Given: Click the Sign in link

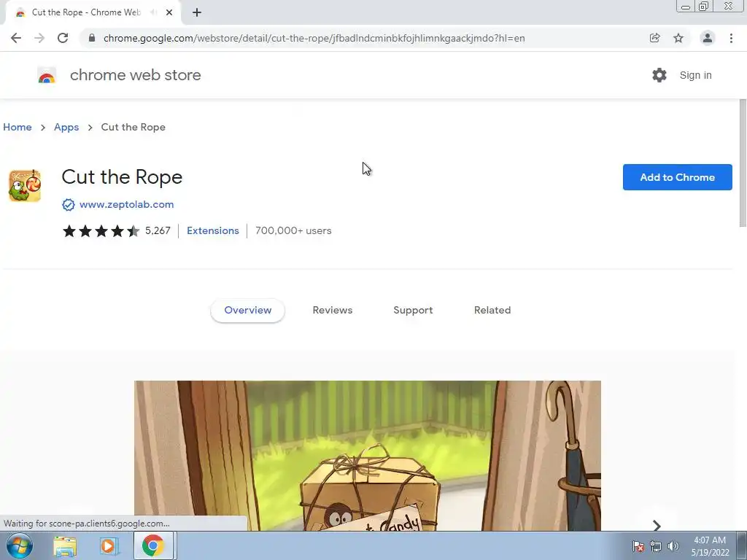Looking at the screenshot, I should tap(695, 75).
